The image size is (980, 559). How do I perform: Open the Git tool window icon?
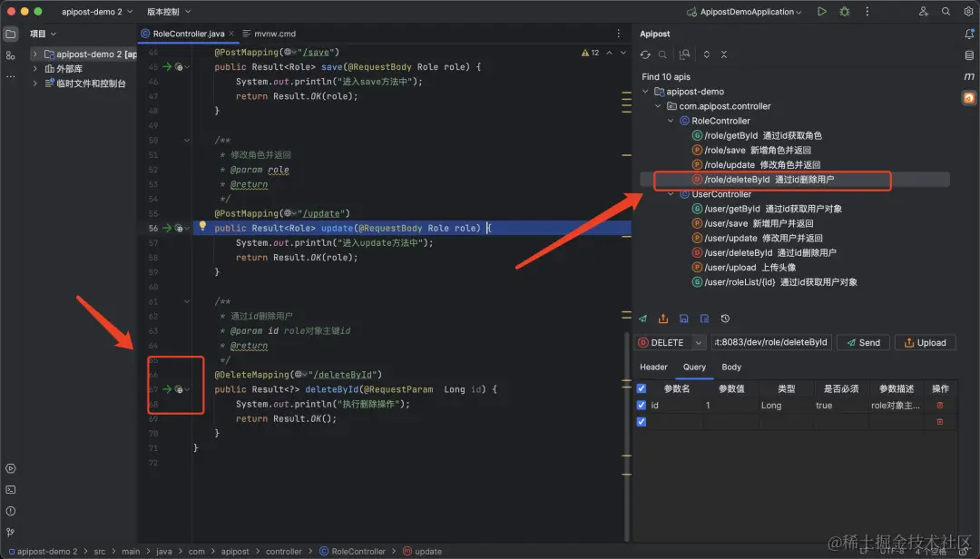(11, 533)
